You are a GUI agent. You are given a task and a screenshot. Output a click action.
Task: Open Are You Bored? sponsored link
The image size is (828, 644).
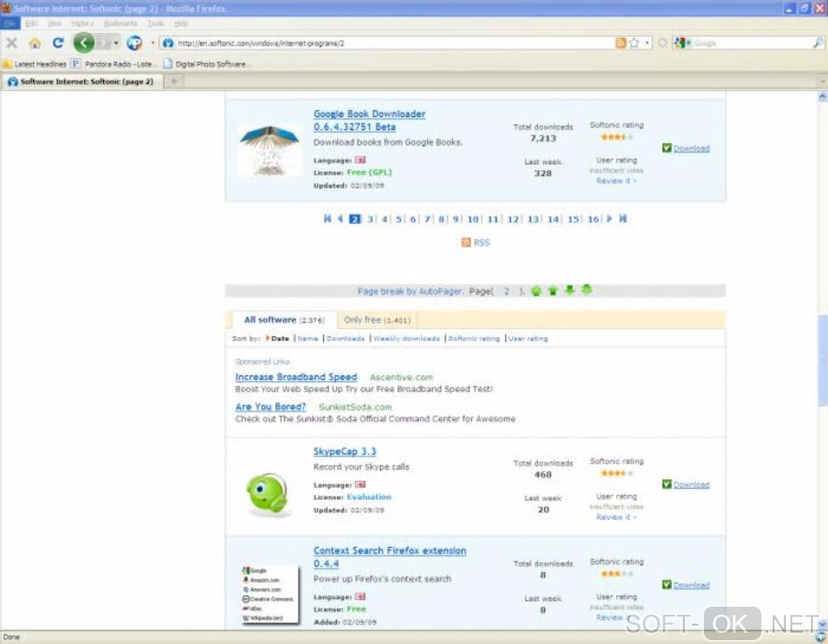pyautogui.click(x=270, y=407)
